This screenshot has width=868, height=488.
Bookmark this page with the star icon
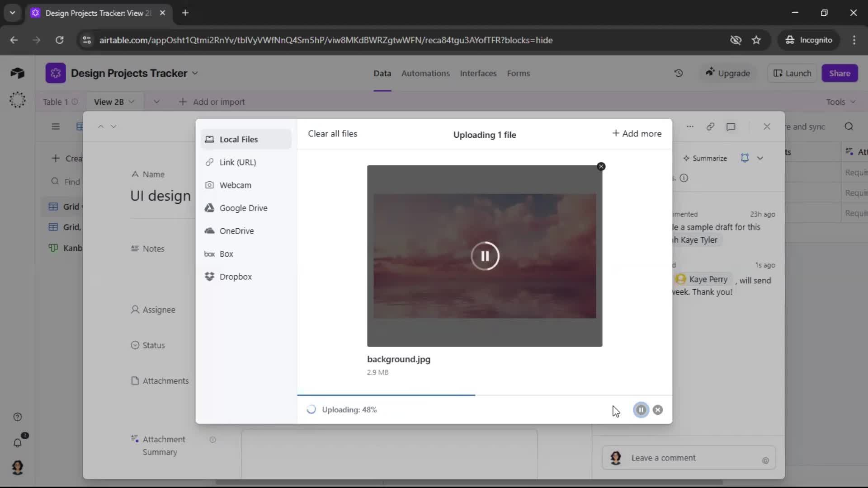pos(756,40)
